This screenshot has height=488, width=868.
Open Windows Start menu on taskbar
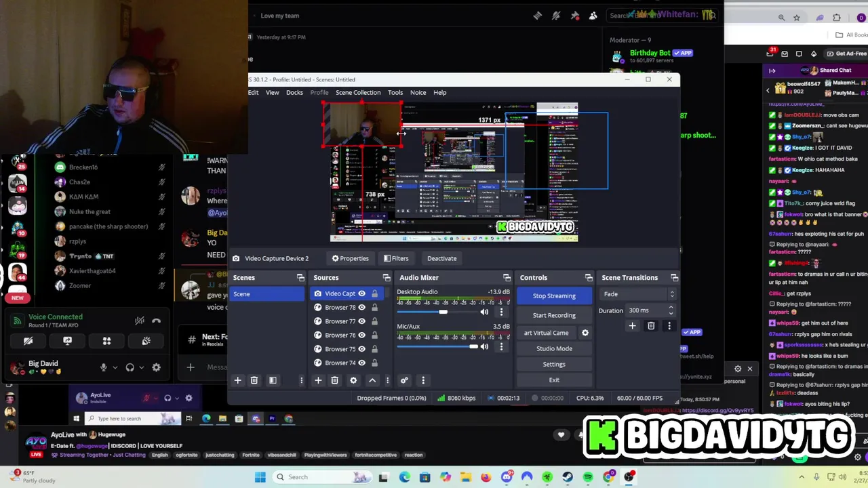coord(260,477)
